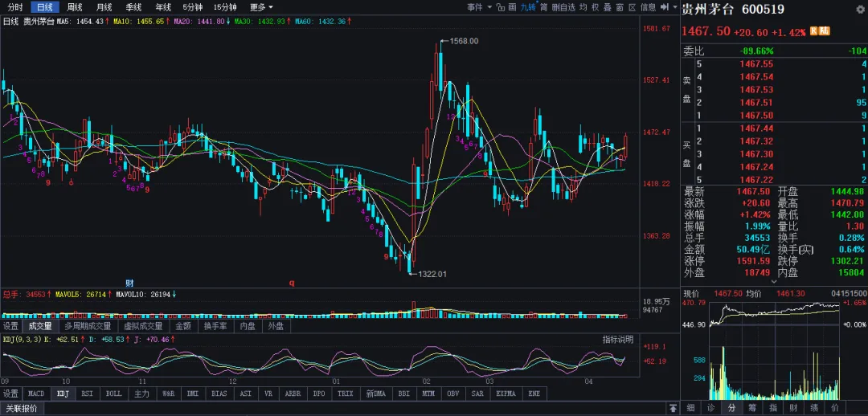Image resolution: width=868 pixels, height=416 pixels.
Task: Switch to 年线 yearly chart
Action: 162,7
